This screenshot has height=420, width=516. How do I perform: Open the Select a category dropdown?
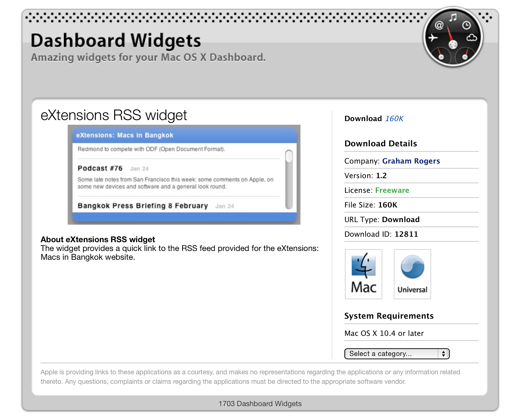point(397,354)
